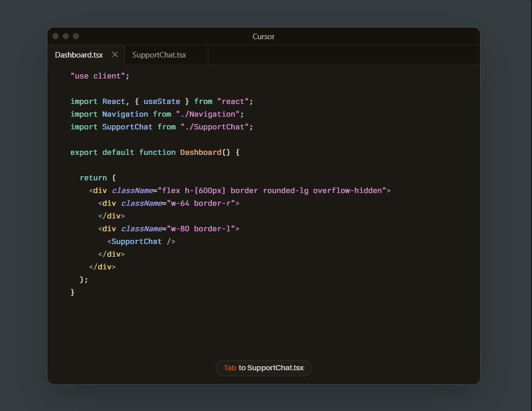Click the export keyword in the function declaration
532x411 pixels.
point(84,152)
